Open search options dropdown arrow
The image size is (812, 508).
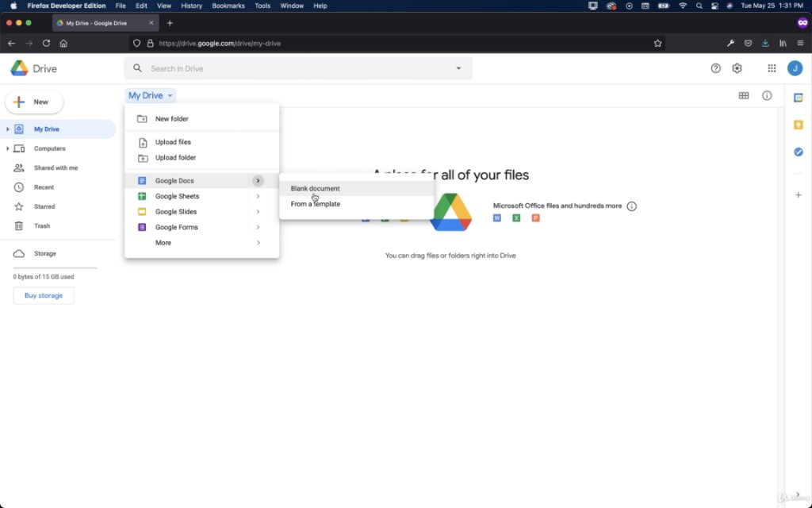tap(458, 68)
